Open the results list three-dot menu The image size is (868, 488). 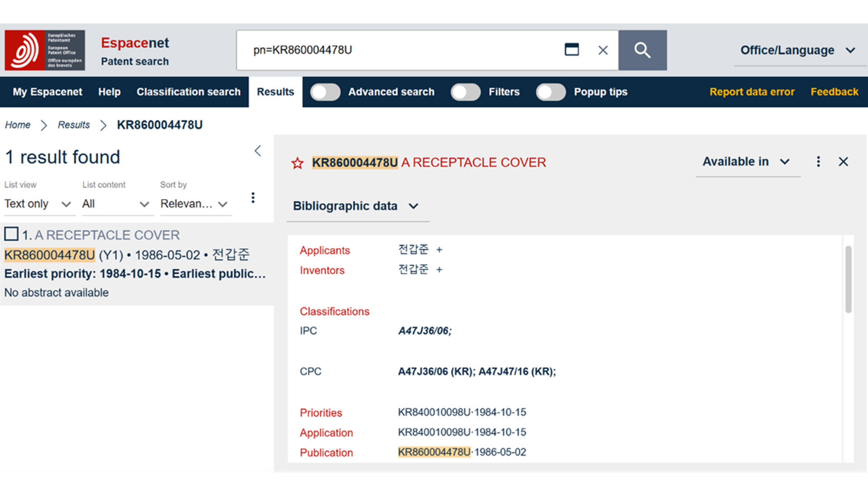(253, 197)
